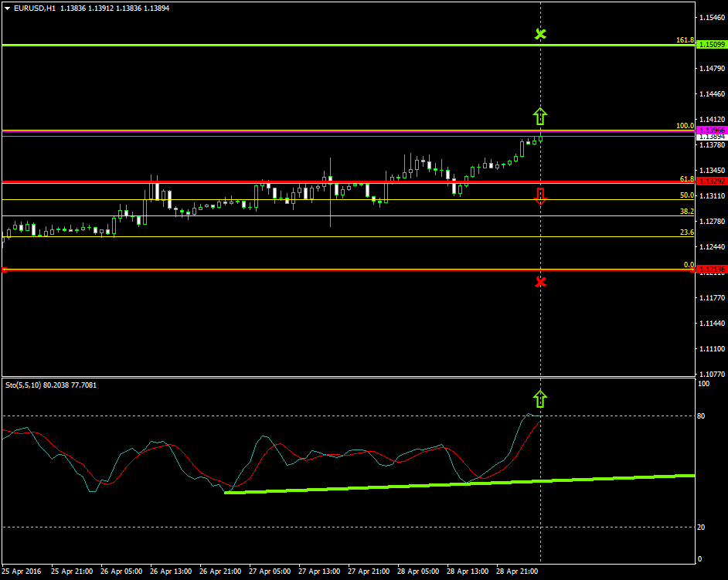Click the red cross marker below the 0.0 level
Image resolution: width=728 pixels, height=580 pixels.
point(540,281)
